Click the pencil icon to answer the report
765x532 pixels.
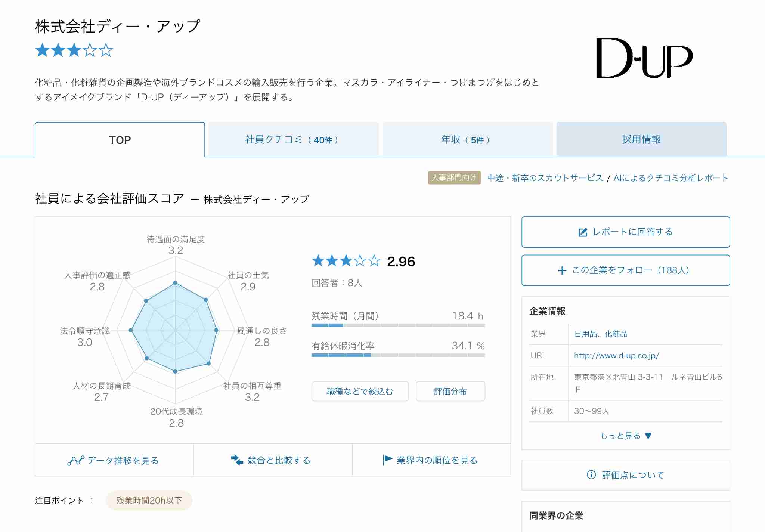tap(583, 232)
